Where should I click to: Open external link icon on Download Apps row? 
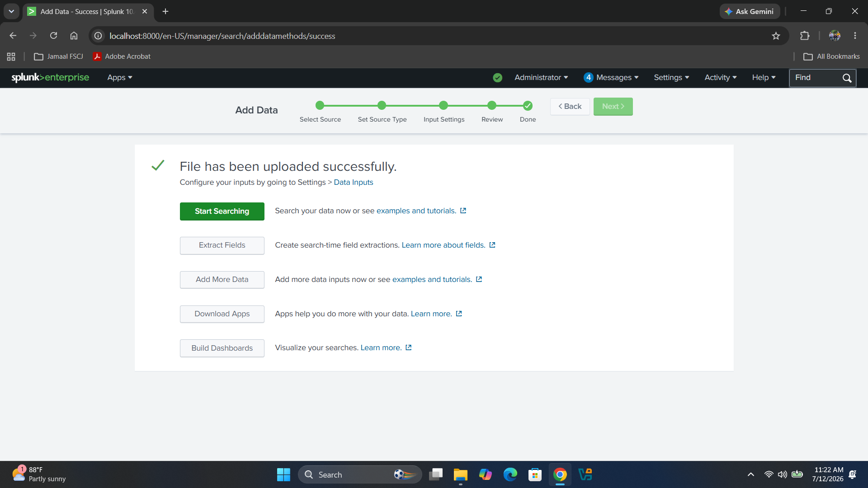pos(459,314)
